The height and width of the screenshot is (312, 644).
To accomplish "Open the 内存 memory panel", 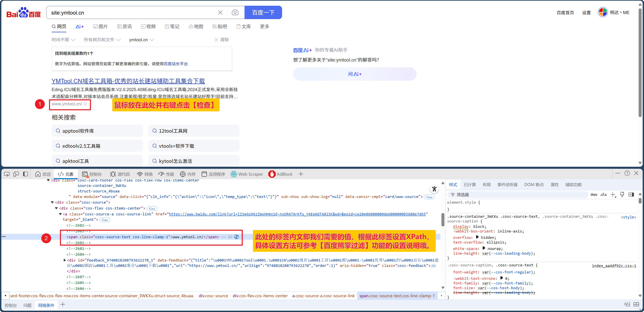I will (x=188, y=174).
